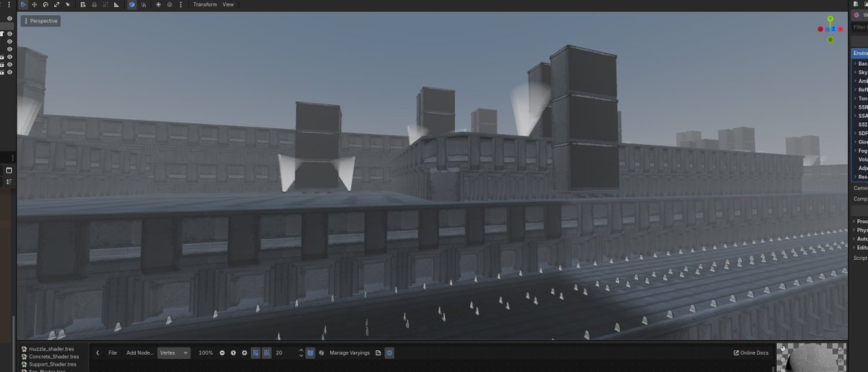Open the Vertex shader type dropdown
The height and width of the screenshot is (372, 868).
pyautogui.click(x=174, y=352)
